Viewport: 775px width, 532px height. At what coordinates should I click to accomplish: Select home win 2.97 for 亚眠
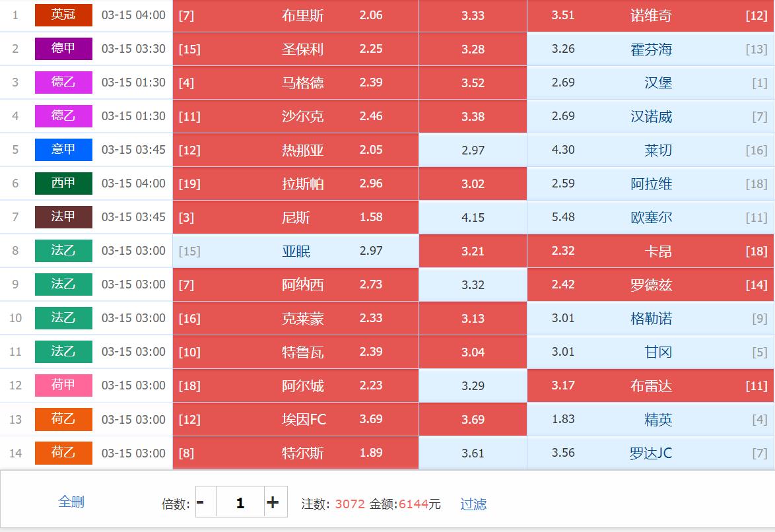click(x=296, y=251)
